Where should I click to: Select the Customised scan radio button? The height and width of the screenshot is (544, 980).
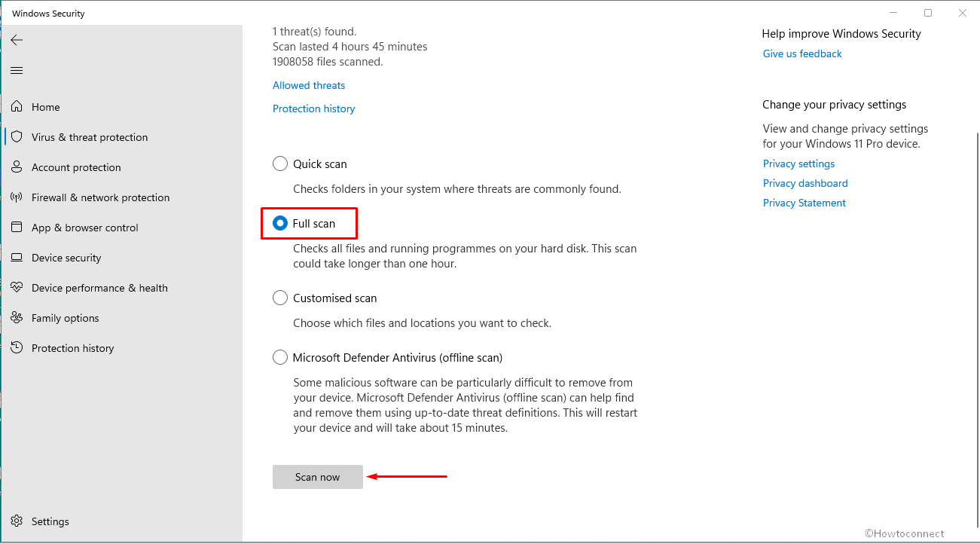click(x=280, y=298)
